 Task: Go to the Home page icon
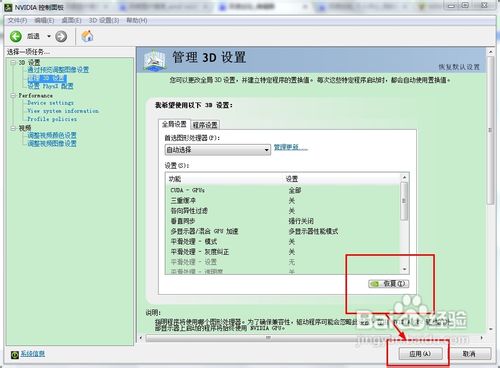click(x=87, y=36)
